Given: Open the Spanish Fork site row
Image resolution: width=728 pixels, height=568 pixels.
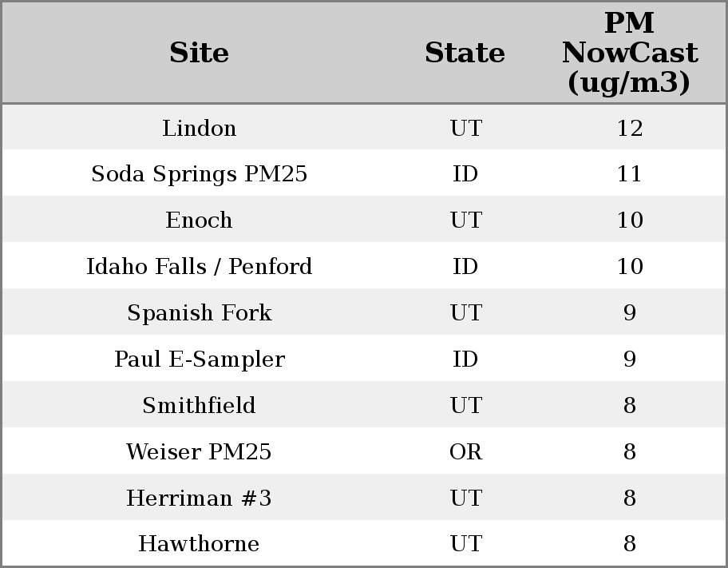Looking at the screenshot, I should 199,313.
